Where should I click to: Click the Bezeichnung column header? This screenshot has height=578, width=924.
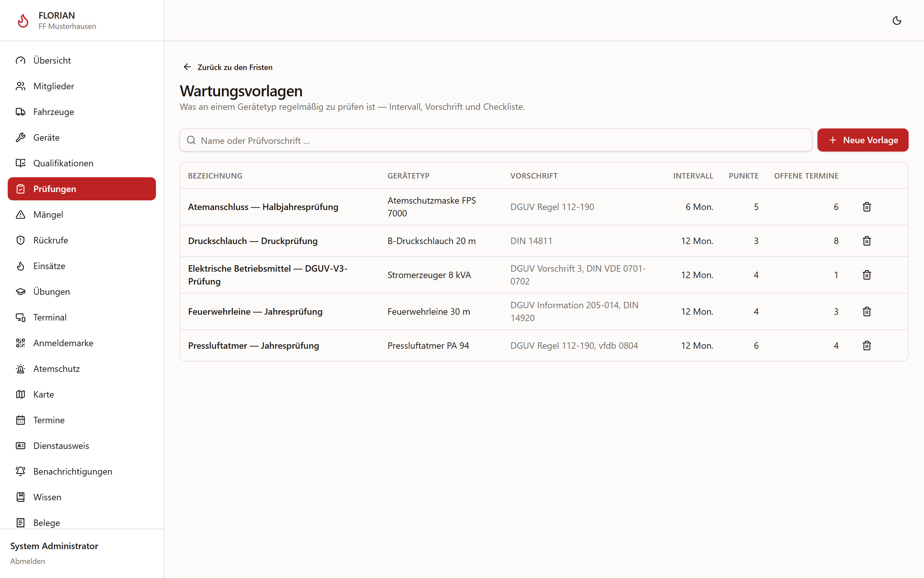215,176
